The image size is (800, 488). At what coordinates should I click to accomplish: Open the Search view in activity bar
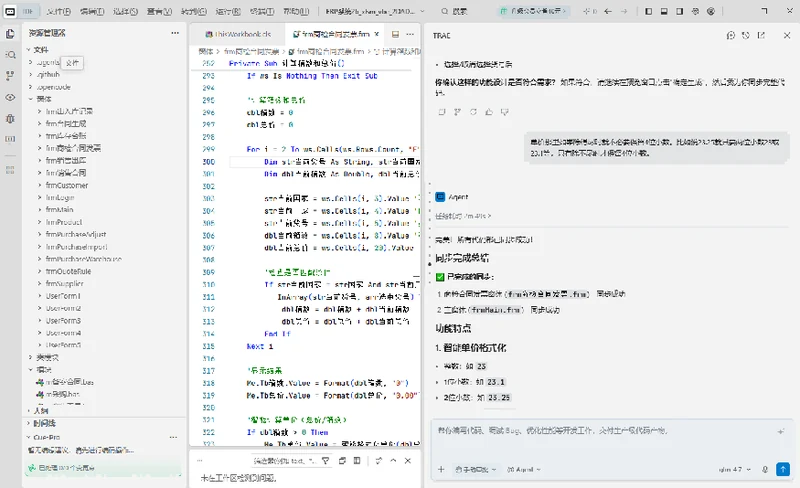coord(10,55)
